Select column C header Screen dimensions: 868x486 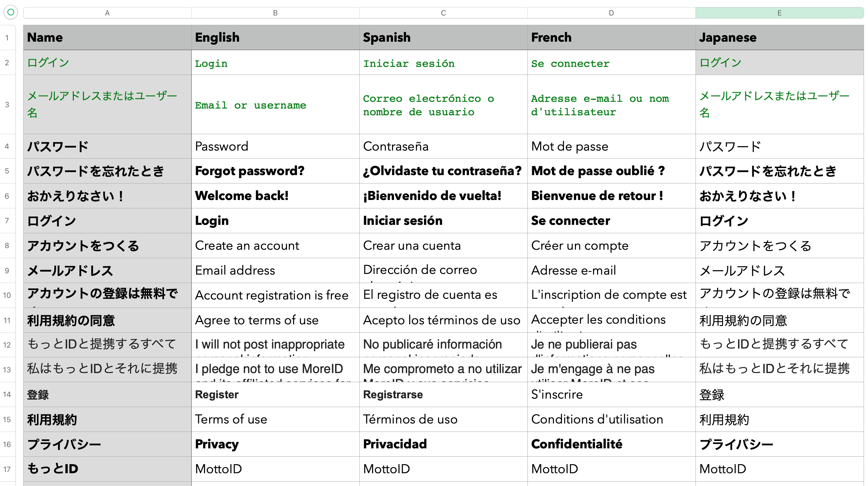443,13
